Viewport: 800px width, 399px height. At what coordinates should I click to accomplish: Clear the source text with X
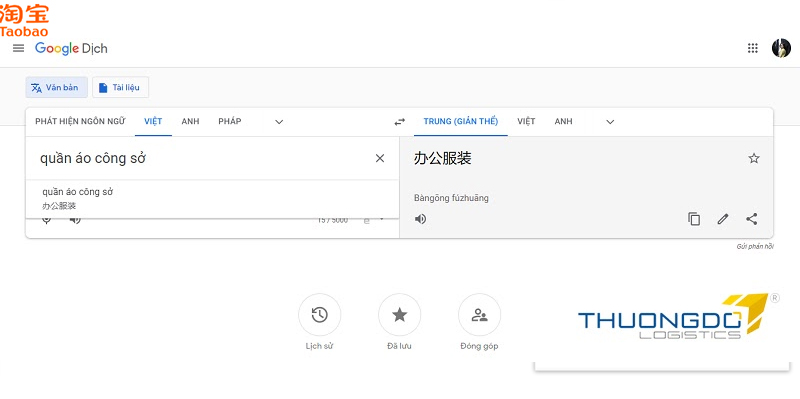pyautogui.click(x=380, y=159)
